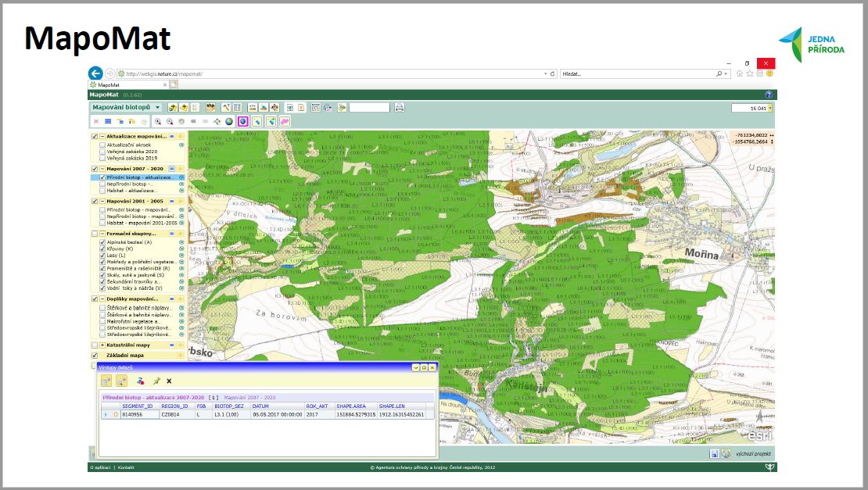The image size is (868, 490).
Task: Click the výchozí projekt link
Action: tap(753, 454)
